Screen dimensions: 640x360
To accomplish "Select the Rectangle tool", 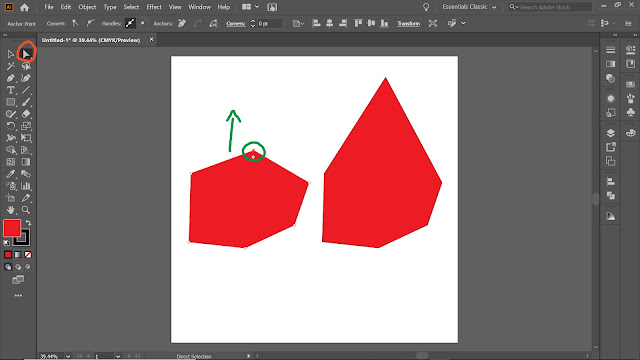I will click(x=11, y=102).
